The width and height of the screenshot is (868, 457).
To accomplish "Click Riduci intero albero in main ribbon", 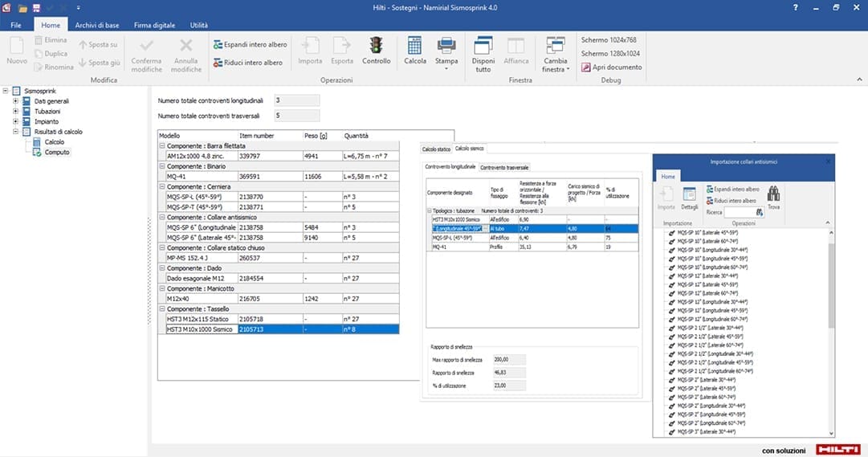I will click(x=248, y=63).
